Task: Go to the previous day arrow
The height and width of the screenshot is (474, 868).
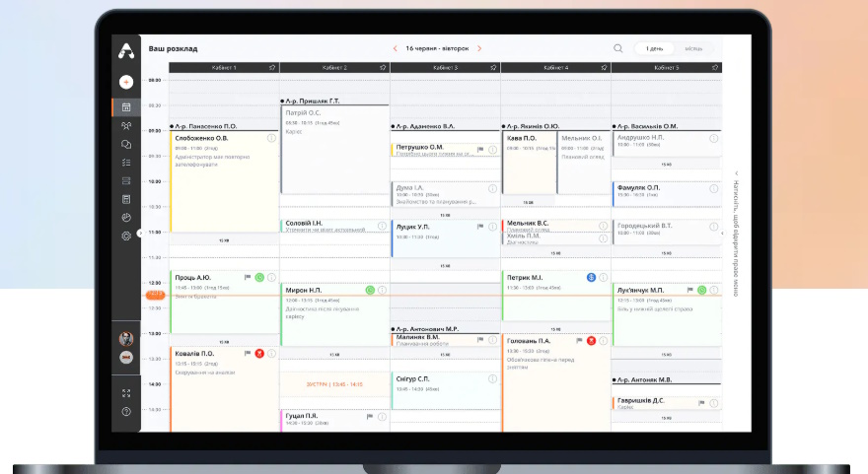Action: pyautogui.click(x=395, y=48)
